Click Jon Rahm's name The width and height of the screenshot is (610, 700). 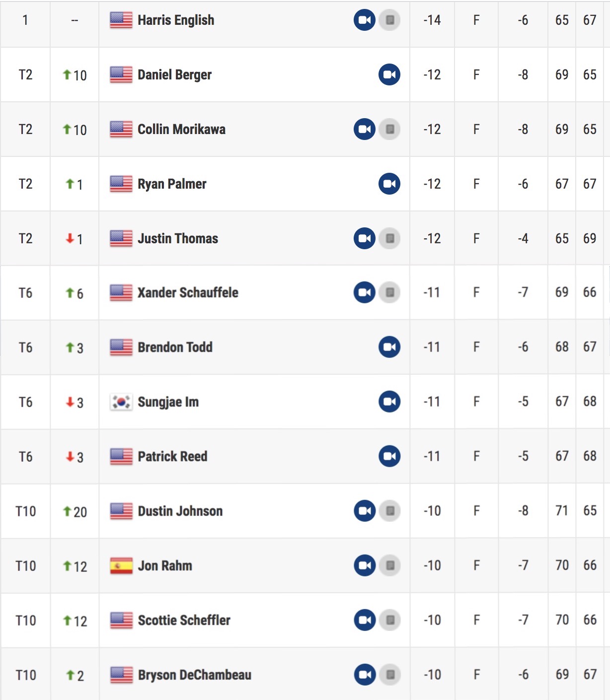click(164, 565)
